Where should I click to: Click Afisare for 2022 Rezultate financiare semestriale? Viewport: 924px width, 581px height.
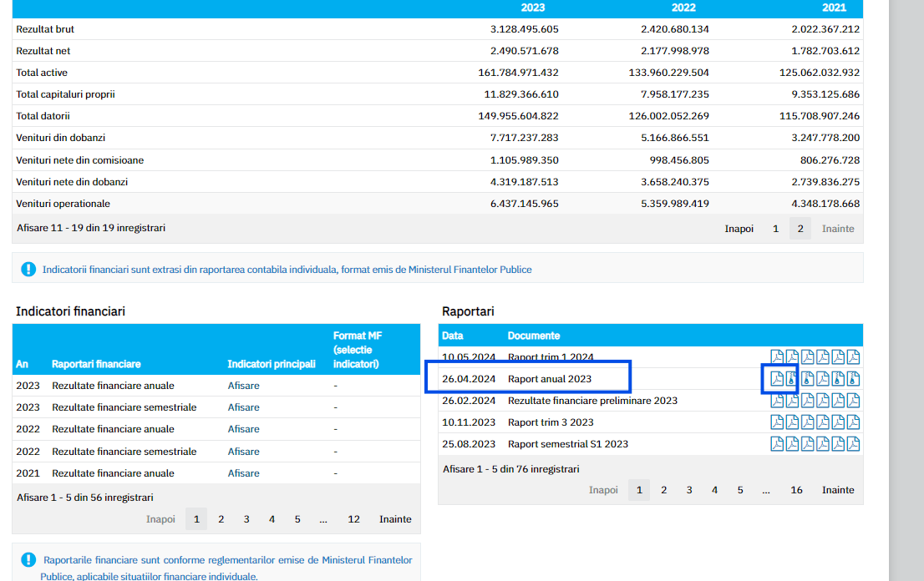pos(243,452)
